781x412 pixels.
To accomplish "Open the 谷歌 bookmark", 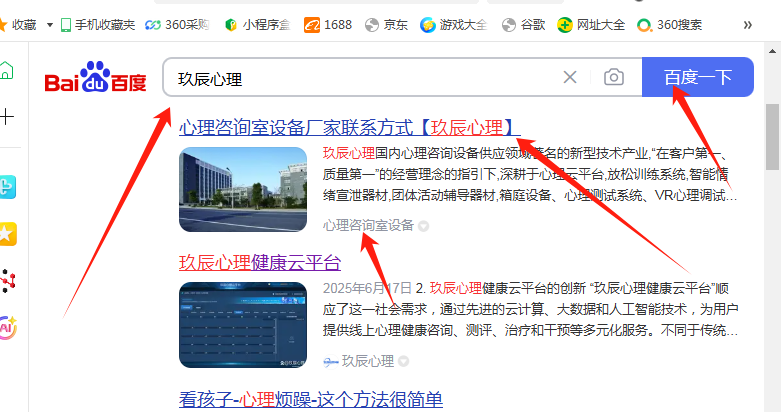I will point(523,25).
